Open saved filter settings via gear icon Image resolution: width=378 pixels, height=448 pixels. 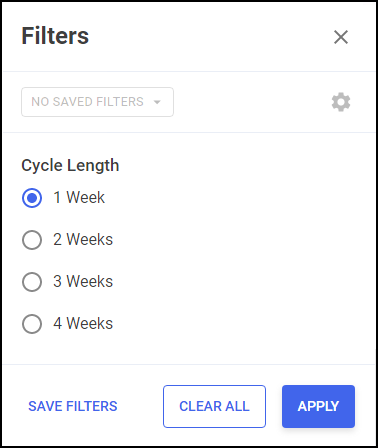pos(341,102)
